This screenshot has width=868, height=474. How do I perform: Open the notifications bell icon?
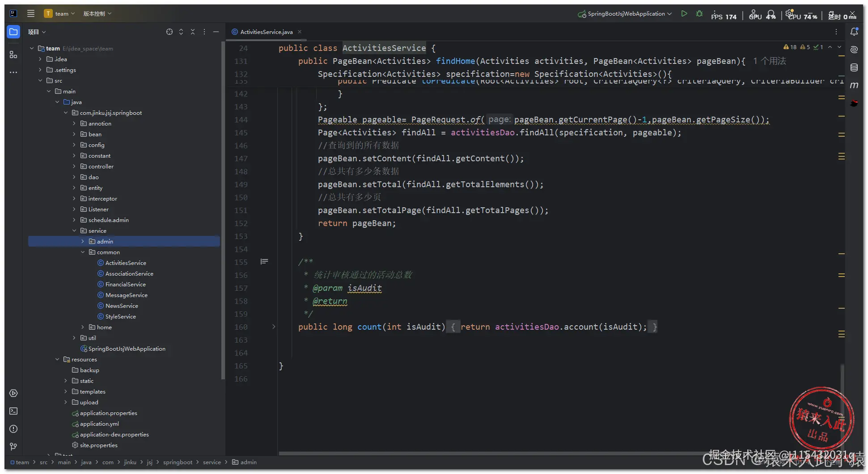tap(854, 32)
